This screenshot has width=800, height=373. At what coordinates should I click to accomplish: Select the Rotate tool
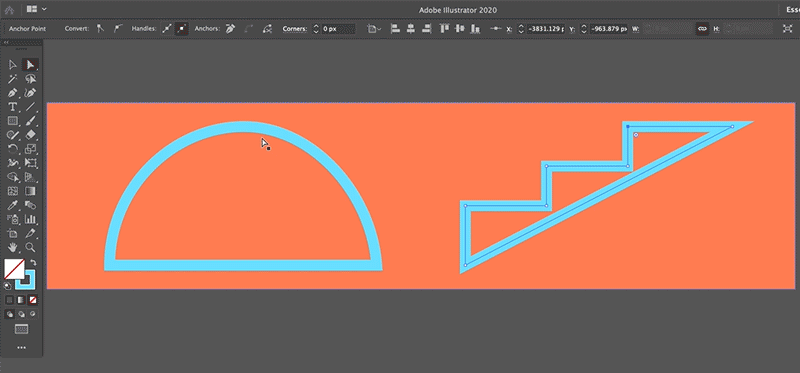point(13,149)
